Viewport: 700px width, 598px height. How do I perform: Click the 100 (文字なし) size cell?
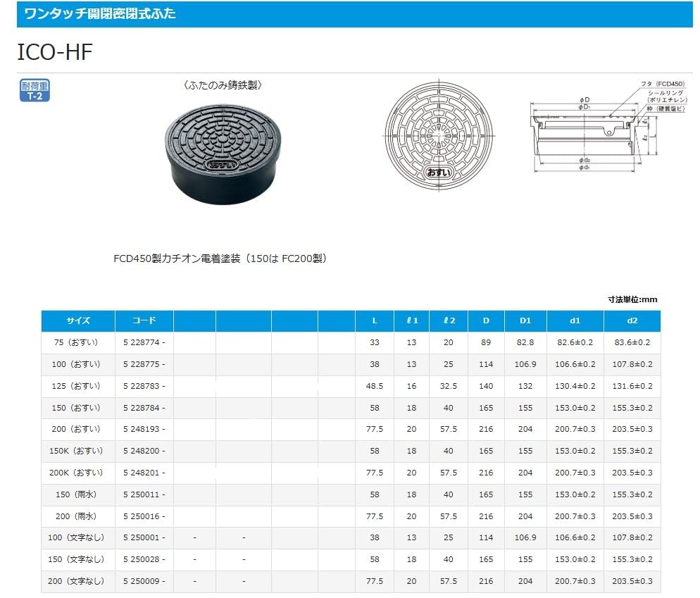[x=76, y=537]
